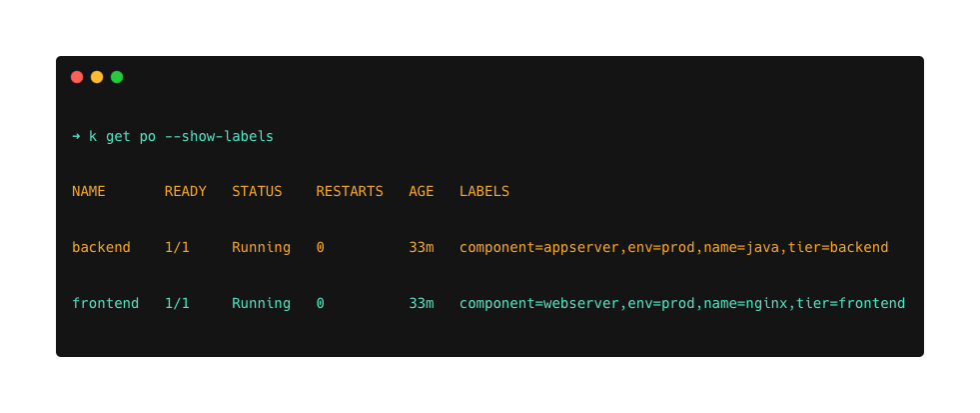Screen dimensions: 980x413
Task: Click the --show-labels flag in command
Action: [x=219, y=136]
